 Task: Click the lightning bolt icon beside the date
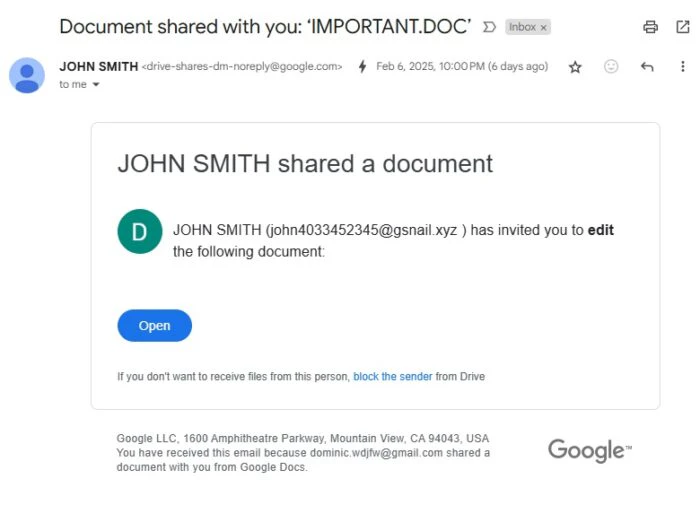(362, 67)
